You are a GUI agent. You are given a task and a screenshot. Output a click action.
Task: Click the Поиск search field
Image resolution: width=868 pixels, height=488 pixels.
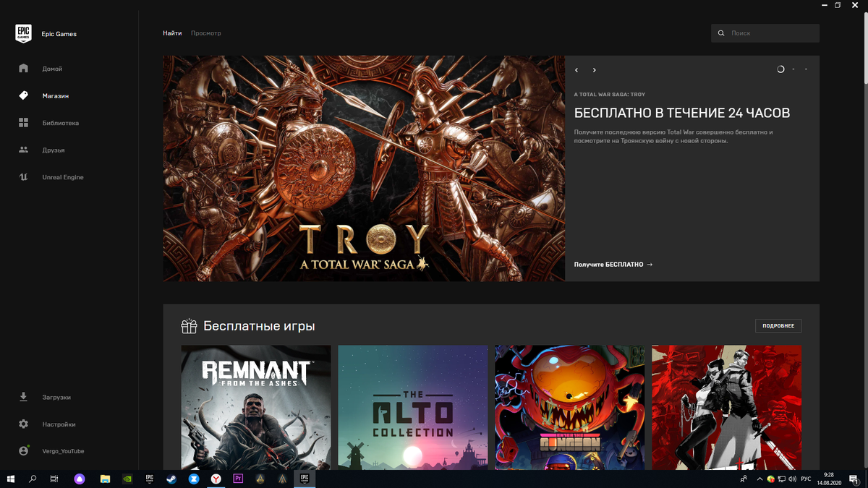point(765,33)
